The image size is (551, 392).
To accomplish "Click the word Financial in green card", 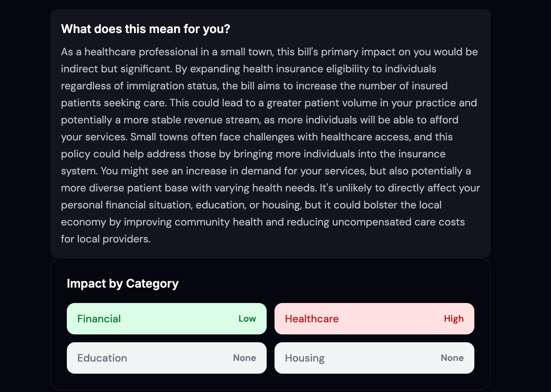I will tap(99, 319).
